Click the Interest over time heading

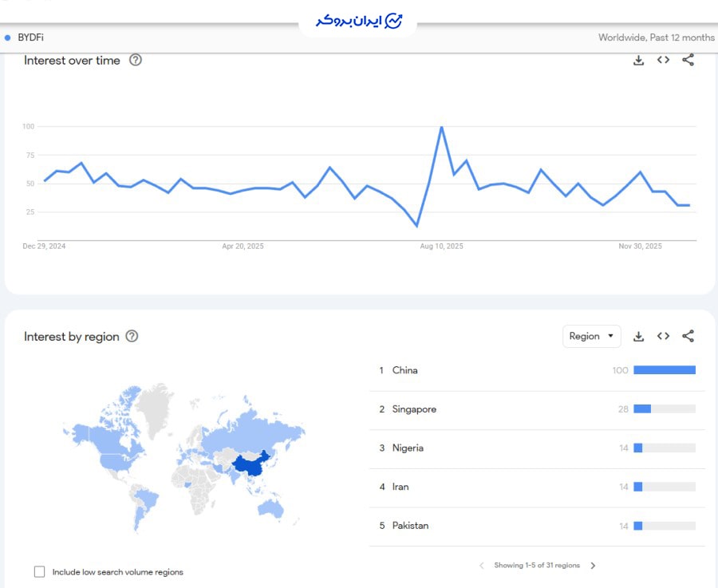72,61
